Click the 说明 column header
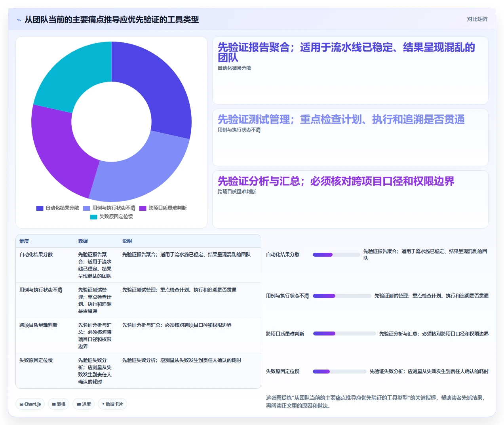This screenshot has width=504, height=425. tap(127, 241)
